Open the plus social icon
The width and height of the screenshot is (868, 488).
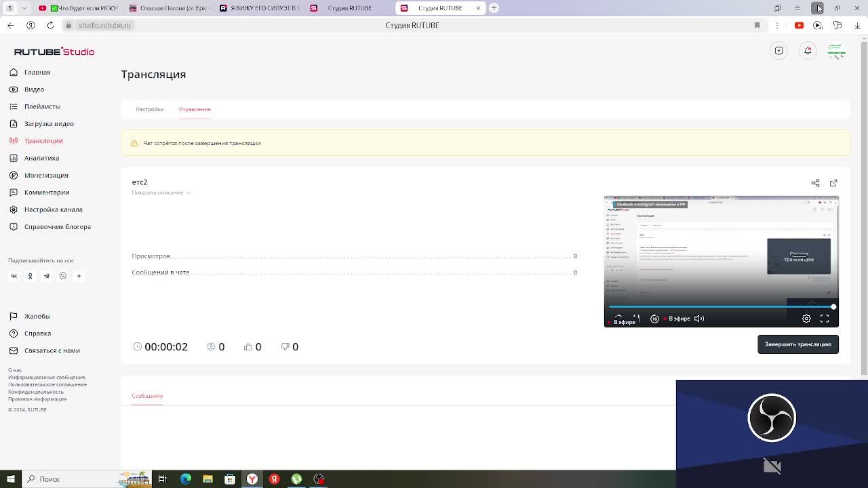tap(79, 276)
